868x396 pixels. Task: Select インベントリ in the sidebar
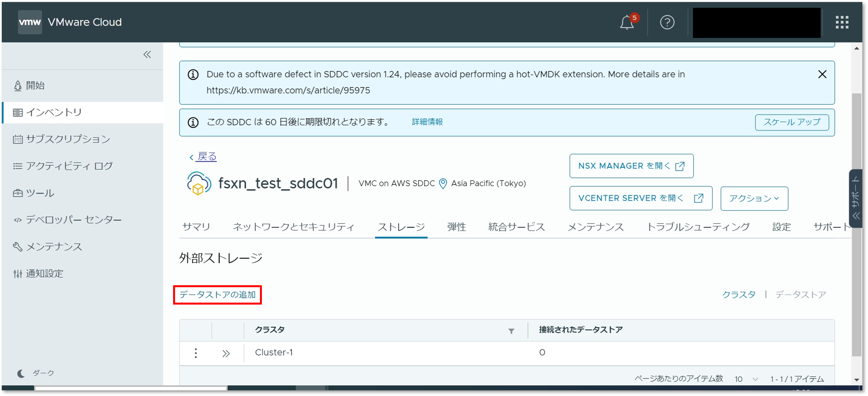click(x=83, y=112)
